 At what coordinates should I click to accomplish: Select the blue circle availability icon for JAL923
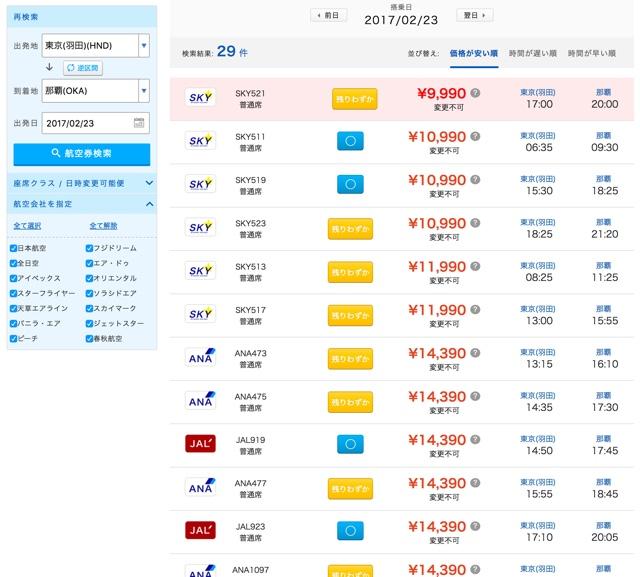click(x=350, y=530)
